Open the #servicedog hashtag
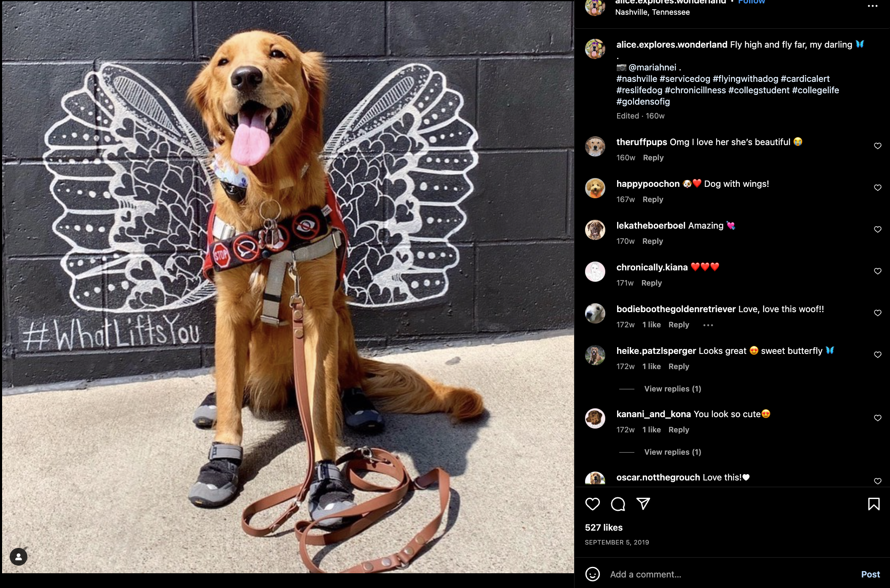This screenshot has width=890, height=588. click(x=685, y=79)
